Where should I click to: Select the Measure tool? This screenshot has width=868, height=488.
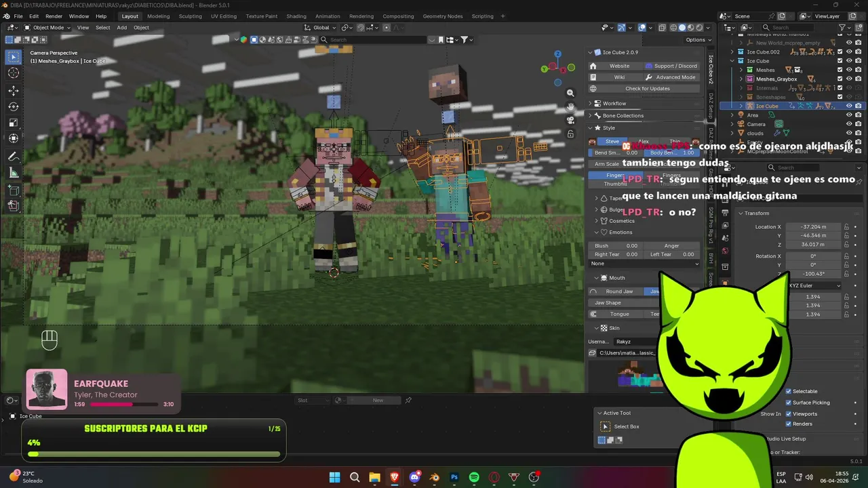click(14, 174)
